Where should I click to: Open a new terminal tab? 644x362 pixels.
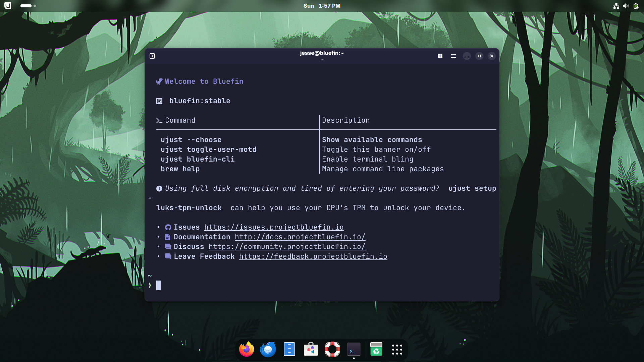point(152,56)
